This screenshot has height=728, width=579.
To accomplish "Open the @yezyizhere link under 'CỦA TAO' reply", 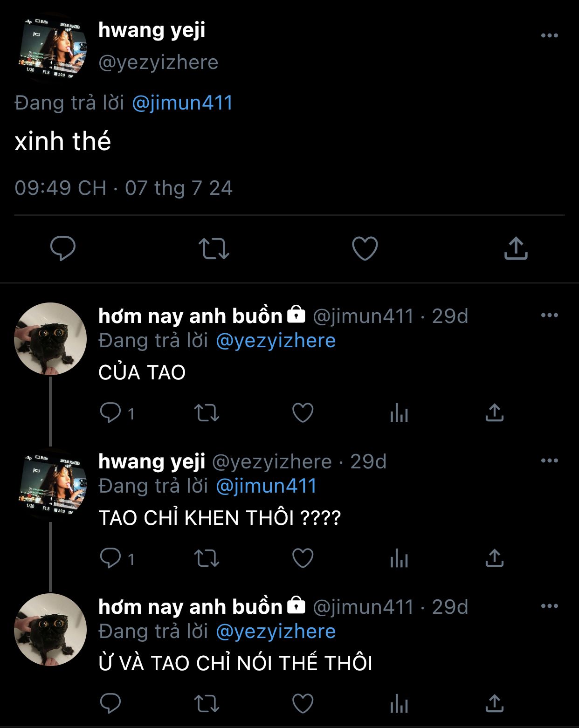I will [x=276, y=341].
